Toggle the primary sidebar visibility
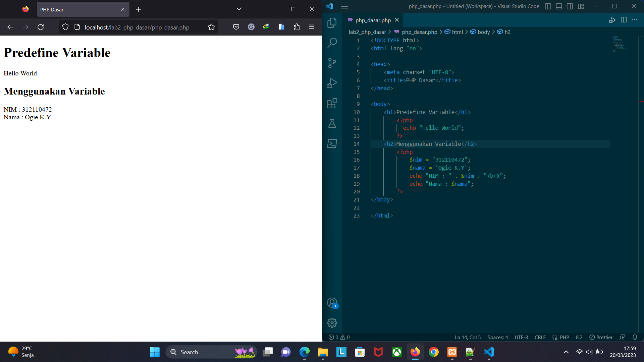 [548, 6]
